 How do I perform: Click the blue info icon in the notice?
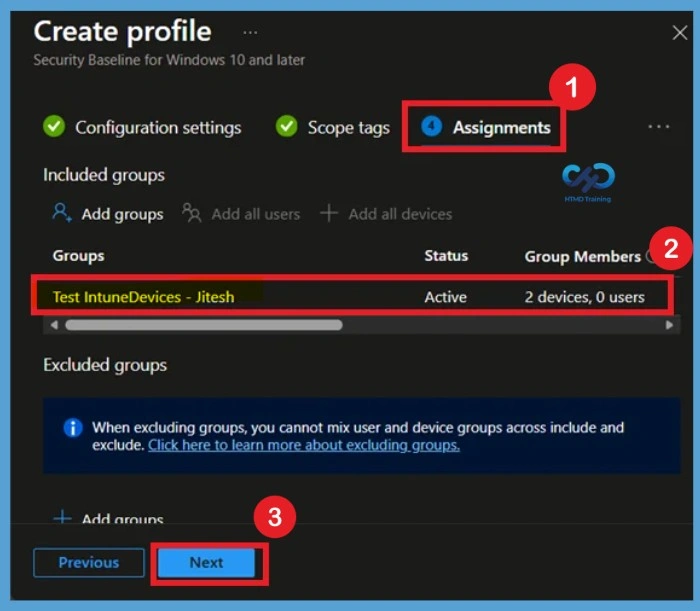pos(73,428)
